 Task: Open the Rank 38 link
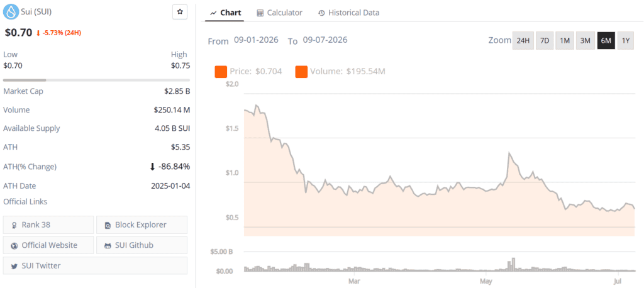[48, 224]
